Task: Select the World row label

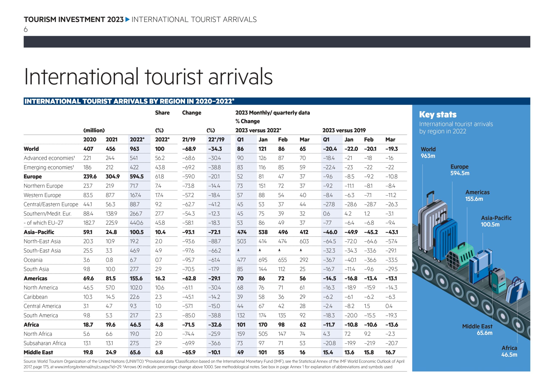Action: tap(31, 149)
